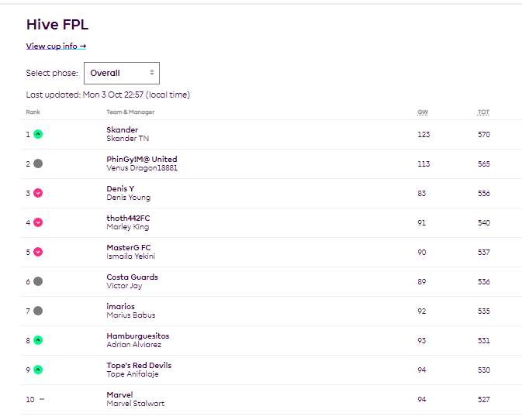Open MasterG FC team page
This screenshot has width=522, height=420.
coord(129,247)
